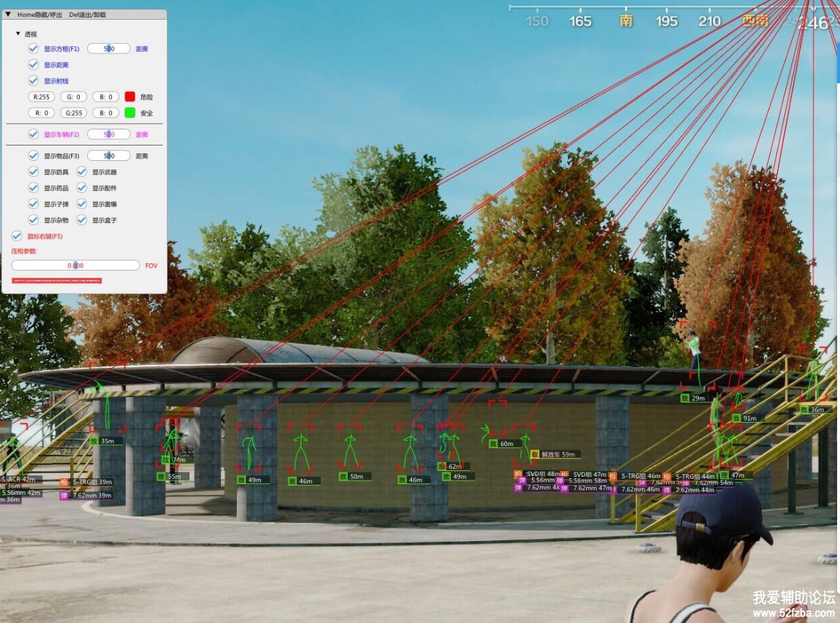Click the 5.56mm 42m ammo label
Image resolution: width=840 pixels, height=623 pixels.
pos(20,493)
